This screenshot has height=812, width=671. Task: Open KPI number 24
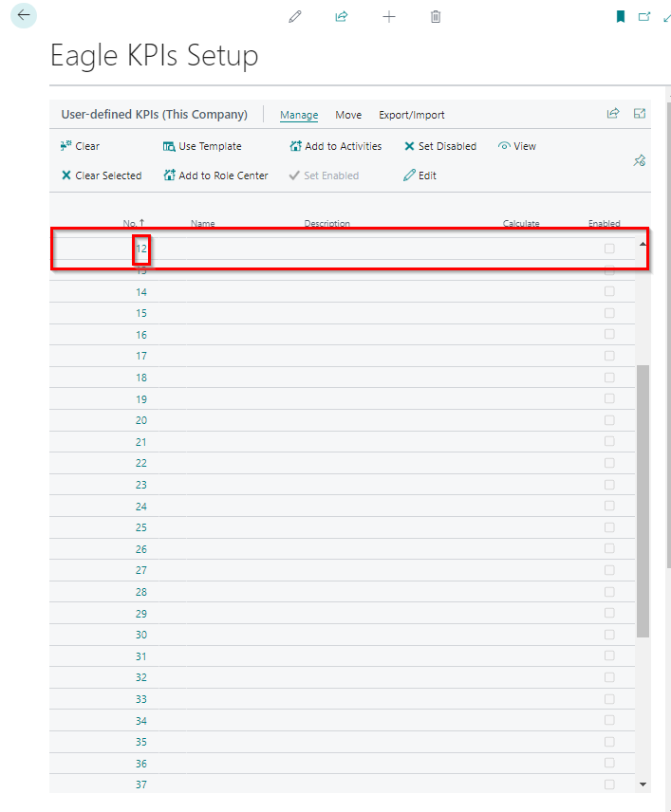pyautogui.click(x=141, y=507)
